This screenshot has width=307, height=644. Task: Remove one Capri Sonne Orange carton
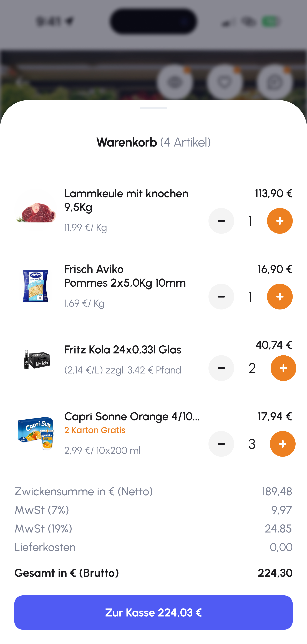(x=221, y=444)
